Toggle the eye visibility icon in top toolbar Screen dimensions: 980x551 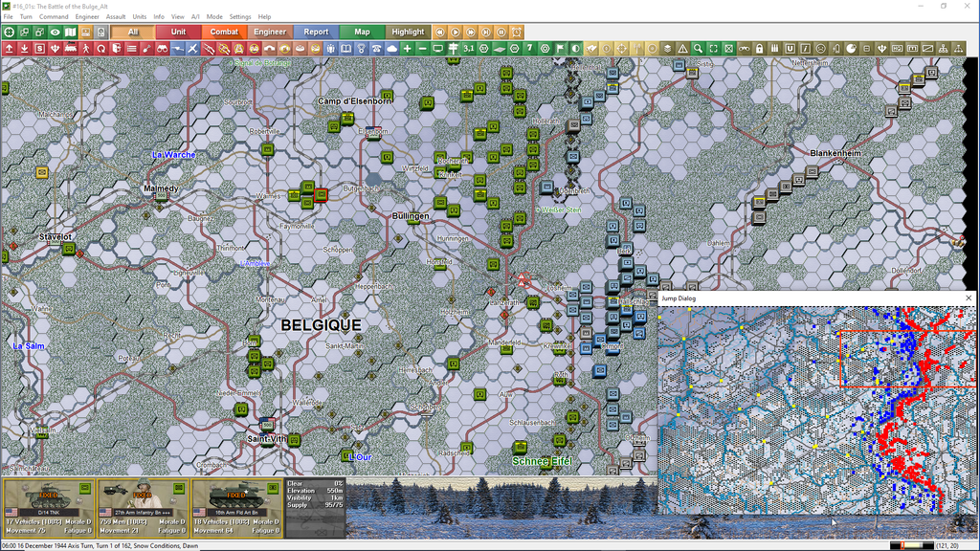[55, 32]
